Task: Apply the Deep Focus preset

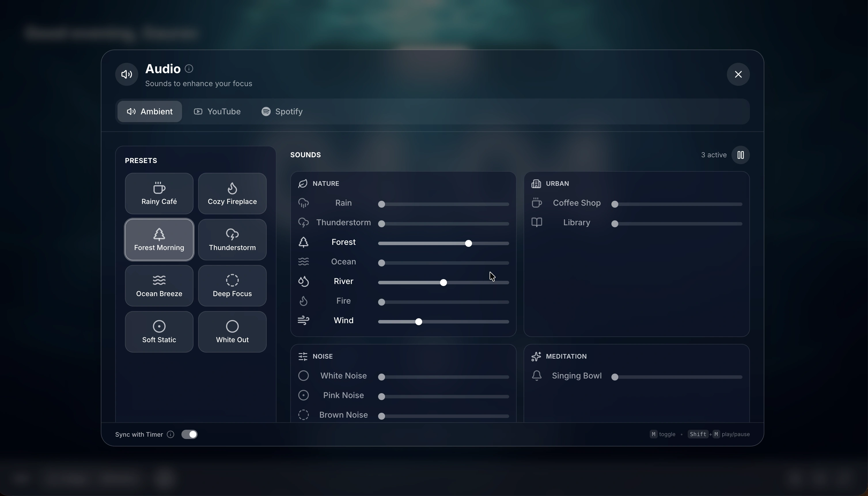Action: point(232,285)
